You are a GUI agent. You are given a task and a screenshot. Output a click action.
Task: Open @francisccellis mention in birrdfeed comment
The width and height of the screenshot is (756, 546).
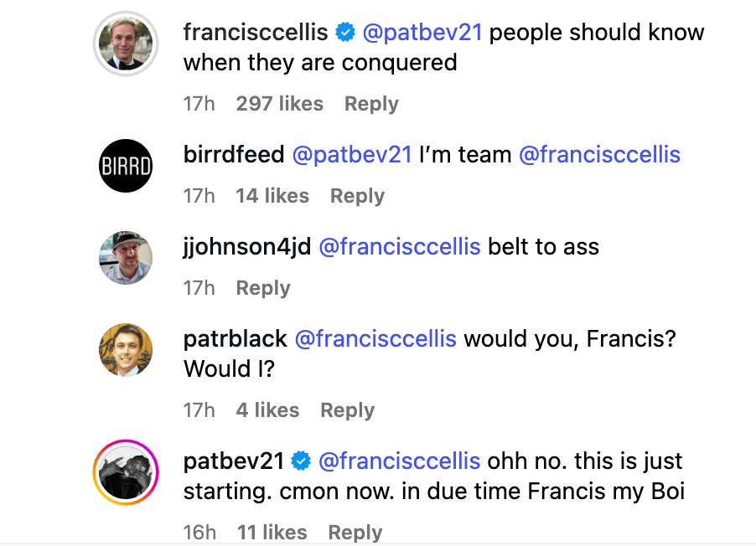pyautogui.click(x=599, y=155)
